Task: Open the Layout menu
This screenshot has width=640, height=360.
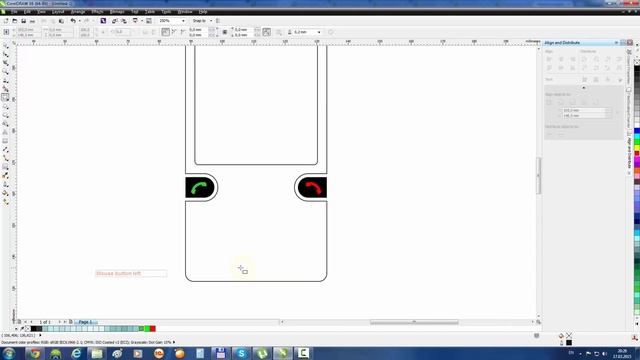Action: click(x=58, y=12)
